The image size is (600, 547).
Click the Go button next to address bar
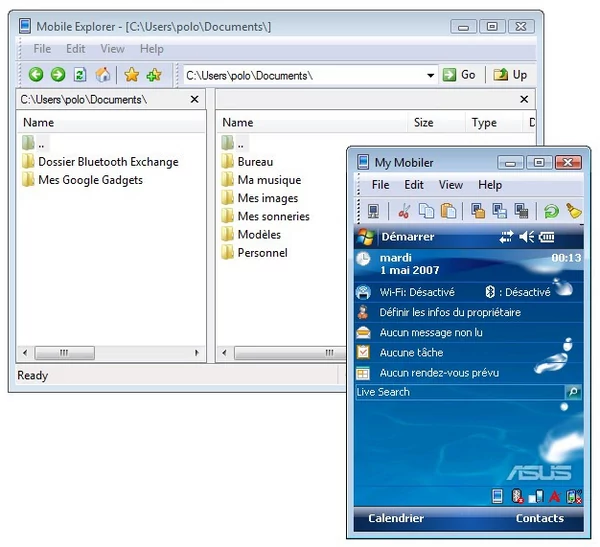point(459,75)
